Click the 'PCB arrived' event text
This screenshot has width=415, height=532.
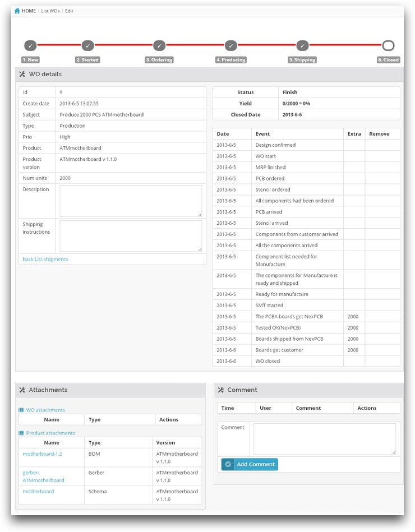click(x=269, y=212)
